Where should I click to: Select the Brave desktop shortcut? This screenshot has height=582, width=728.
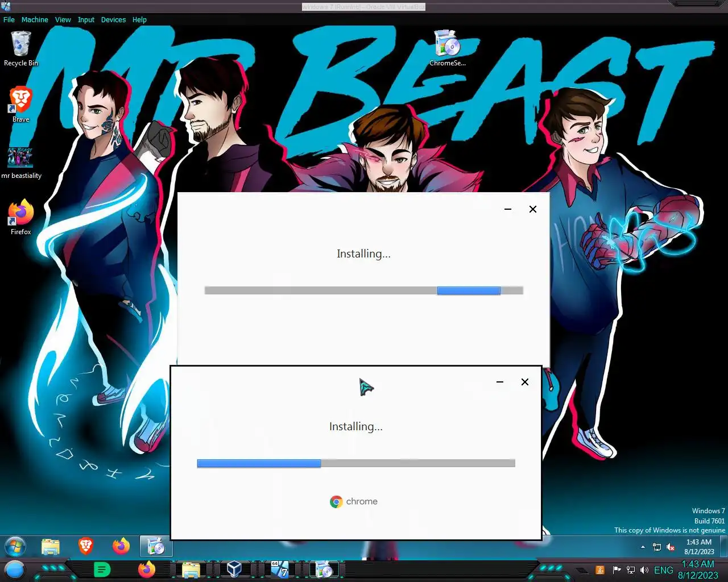pos(21,105)
